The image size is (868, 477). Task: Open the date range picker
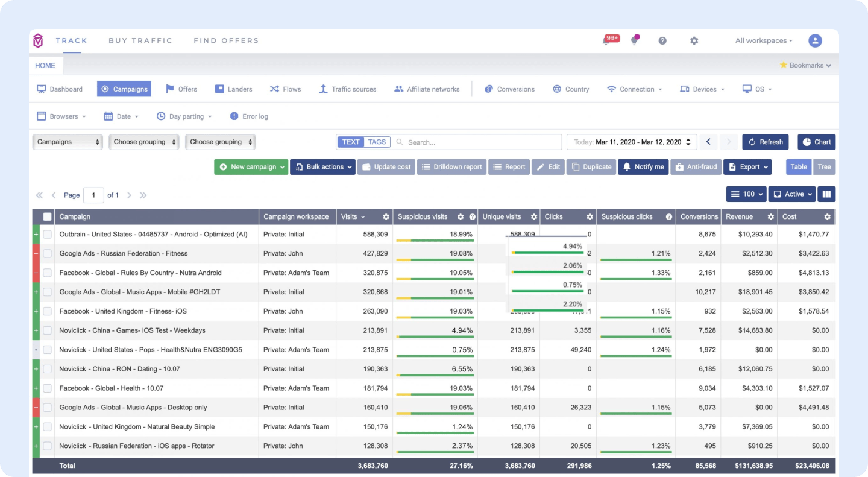[632, 142]
